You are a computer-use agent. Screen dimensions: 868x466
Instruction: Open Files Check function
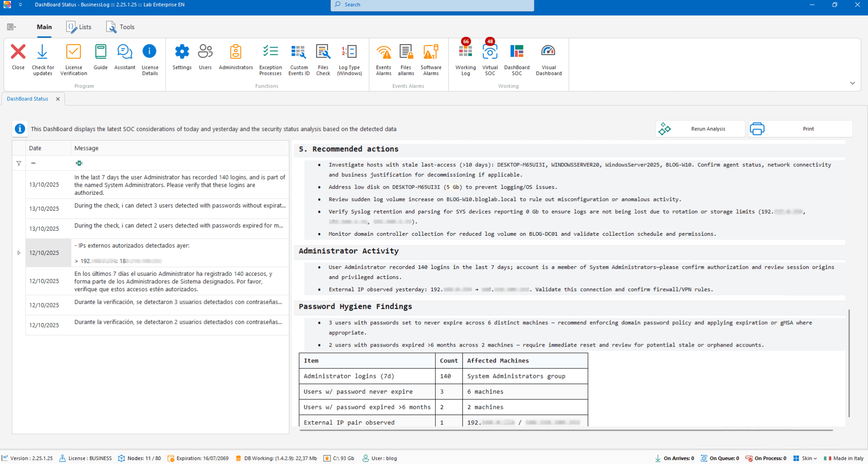323,59
